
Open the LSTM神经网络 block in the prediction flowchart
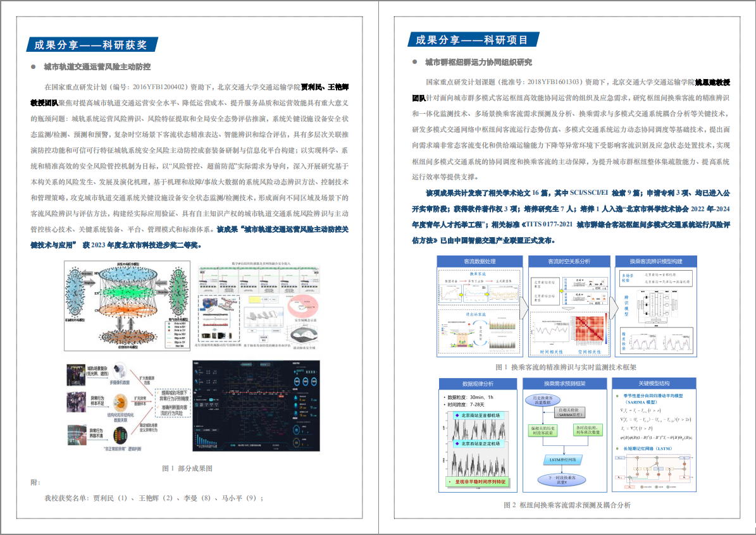pos(564,460)
